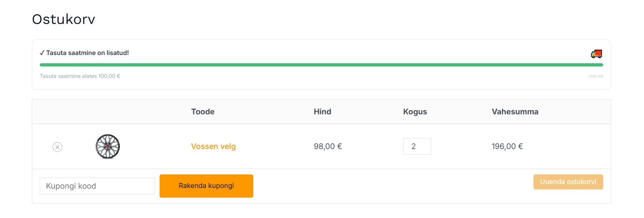Click the Ostukorv page heading

tap(64, 19)
